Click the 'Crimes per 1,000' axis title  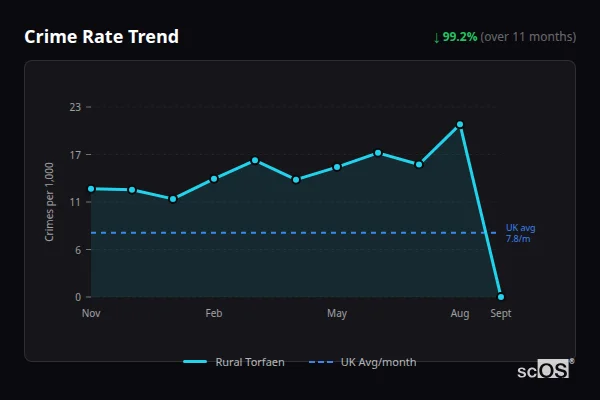pyautogui.click(x=49, y=202)
